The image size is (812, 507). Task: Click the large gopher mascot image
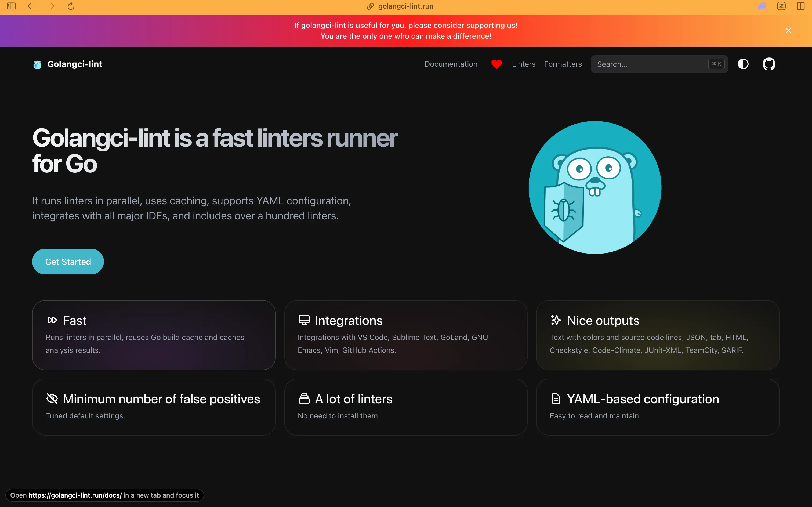(x=595, y=187)
